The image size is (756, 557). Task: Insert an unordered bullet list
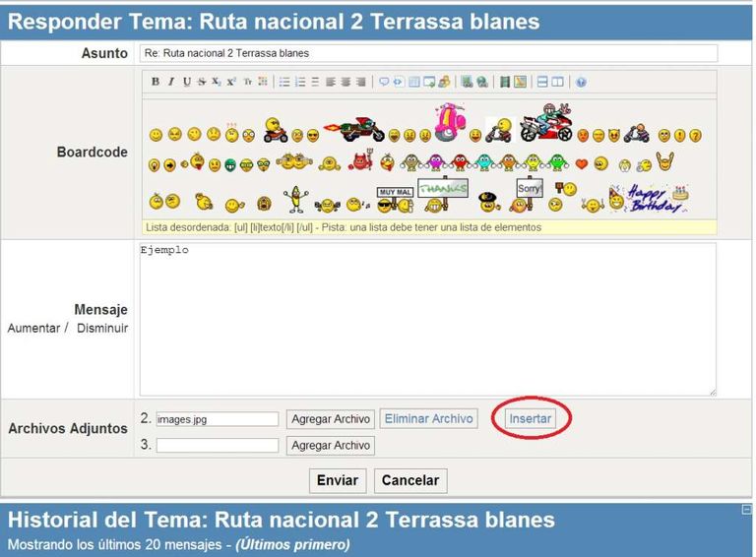[283, 82]
